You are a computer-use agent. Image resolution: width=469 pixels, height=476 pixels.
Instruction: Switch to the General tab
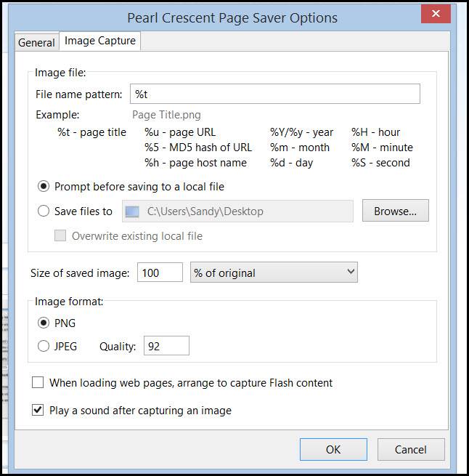click(36, 42)
